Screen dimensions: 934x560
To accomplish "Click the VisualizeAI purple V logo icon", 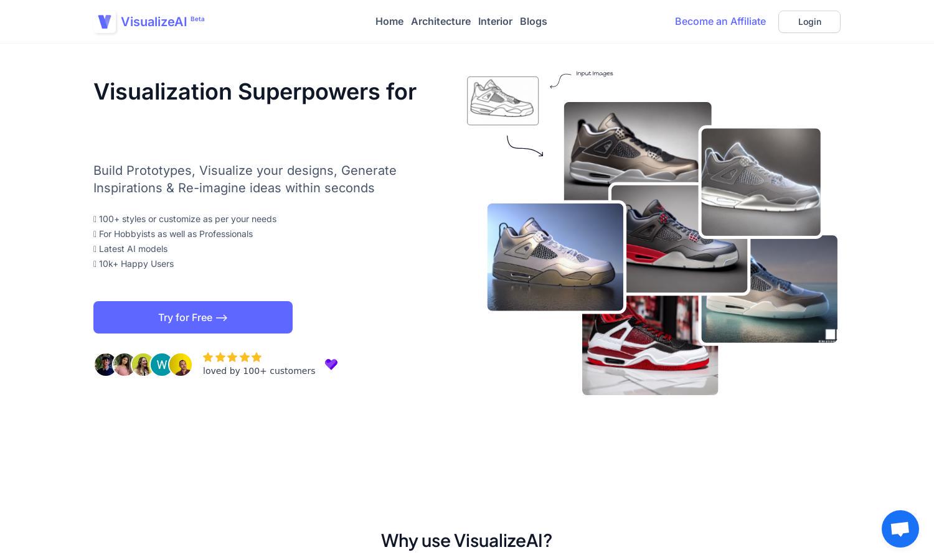I will point(105,22).
